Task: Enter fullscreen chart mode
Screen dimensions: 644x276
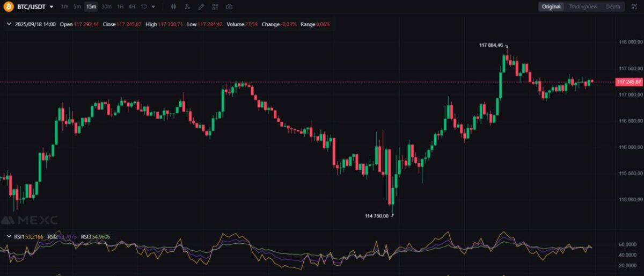Action: [x=635, y=7]
